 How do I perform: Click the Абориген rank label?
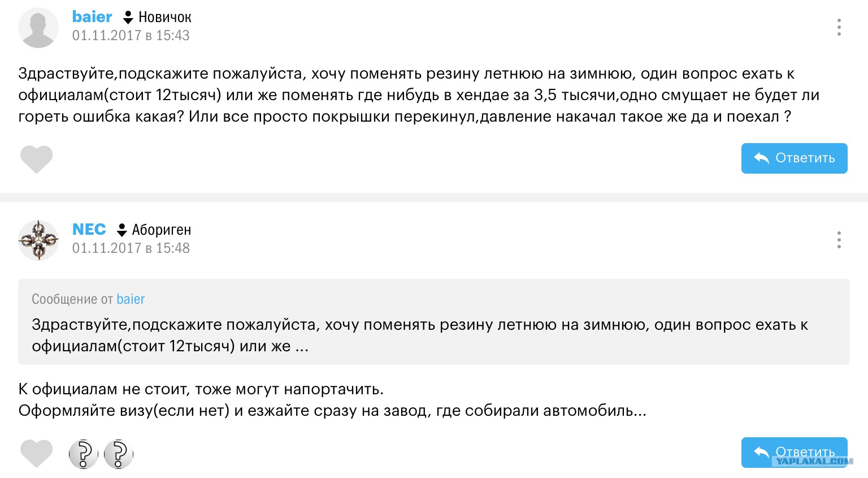(x=162, y=230)
